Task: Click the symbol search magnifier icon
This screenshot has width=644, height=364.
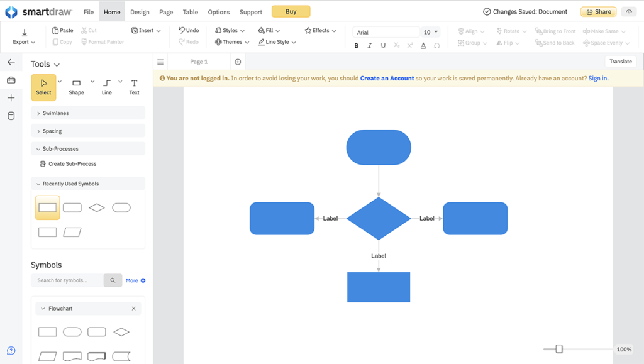Action: click(x=113, y=280)
